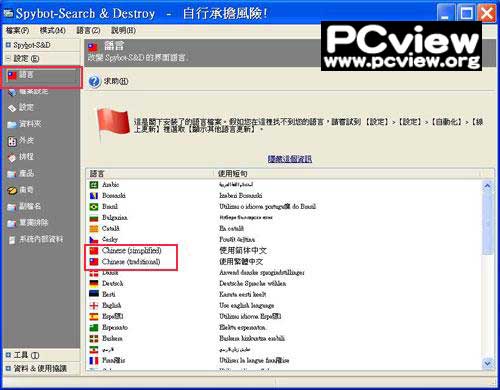
Task: Click the scroll up arrow of language list
Action: 487,185
